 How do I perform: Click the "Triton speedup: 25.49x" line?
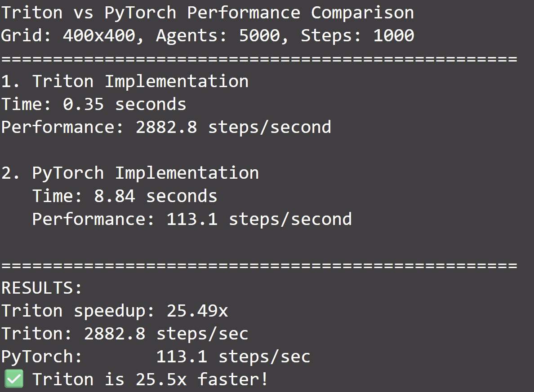coord(115,311)
